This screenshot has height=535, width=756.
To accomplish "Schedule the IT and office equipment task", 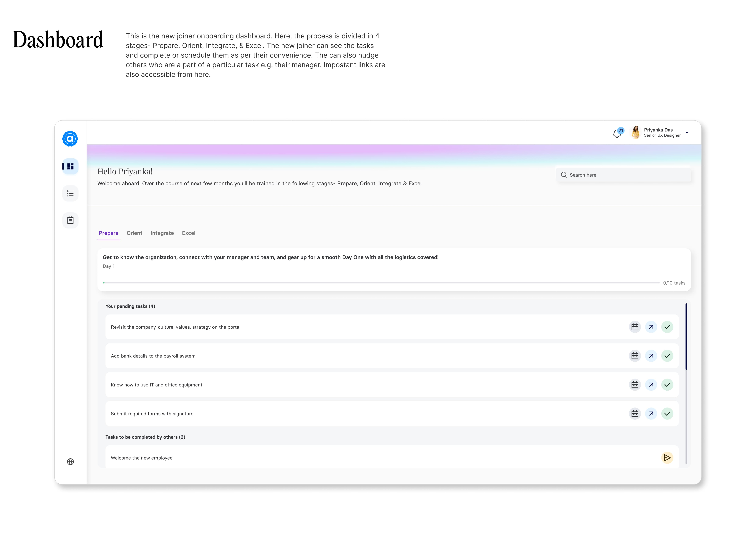I will click(x=635, y=385).
